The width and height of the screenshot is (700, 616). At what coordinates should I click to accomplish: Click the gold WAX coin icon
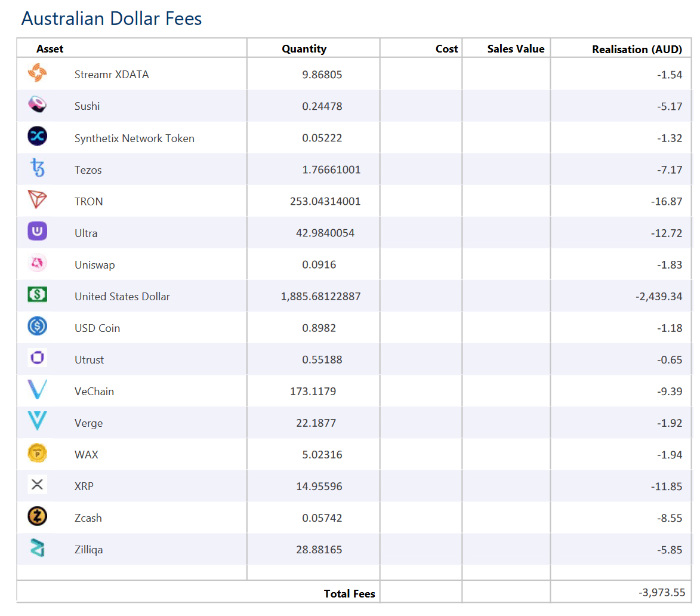(x=38, y=453)
